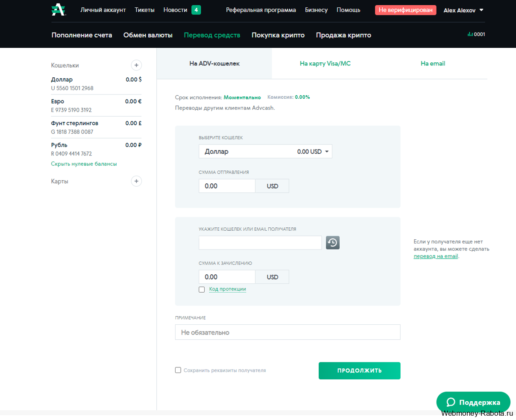This screenshot has height=420, width=516.
Task: Click the Карты sidebar heading
Action: click(x=60, y=181)
